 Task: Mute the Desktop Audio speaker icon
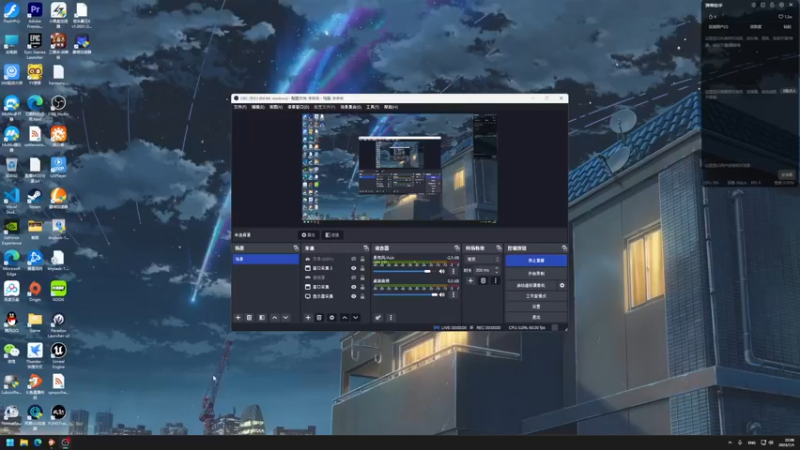tap(442, 294)
